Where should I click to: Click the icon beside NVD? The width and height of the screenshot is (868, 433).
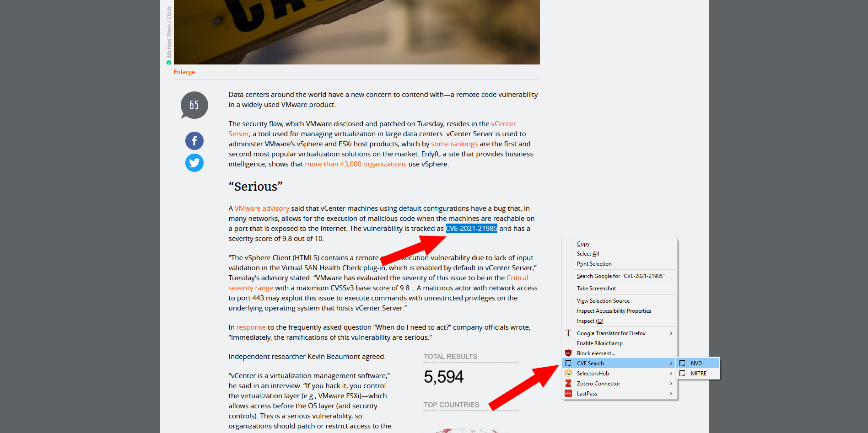682,364
